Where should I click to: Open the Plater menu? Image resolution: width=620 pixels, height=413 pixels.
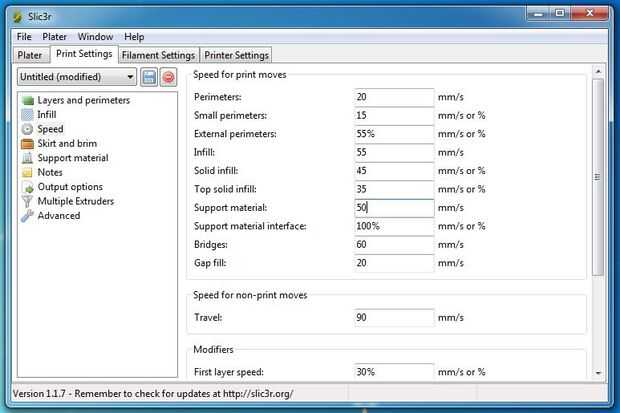click(55, 37)
